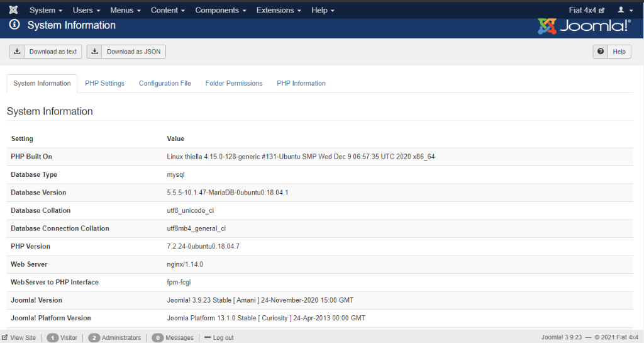The image size is (644, 343).
Task: Open the Components dropdown menu
Action: coord(221,10)
